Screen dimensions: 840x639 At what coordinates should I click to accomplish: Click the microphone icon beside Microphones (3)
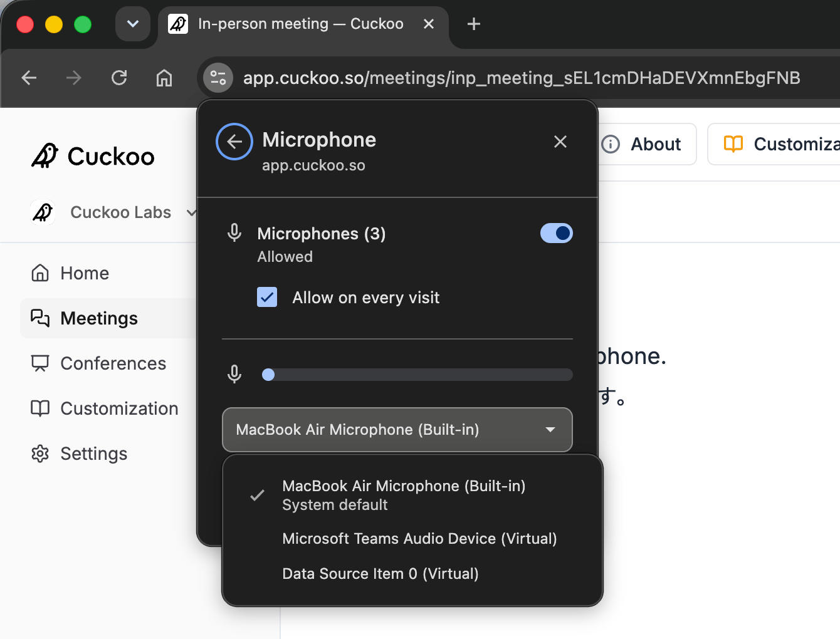pos(234,232)
